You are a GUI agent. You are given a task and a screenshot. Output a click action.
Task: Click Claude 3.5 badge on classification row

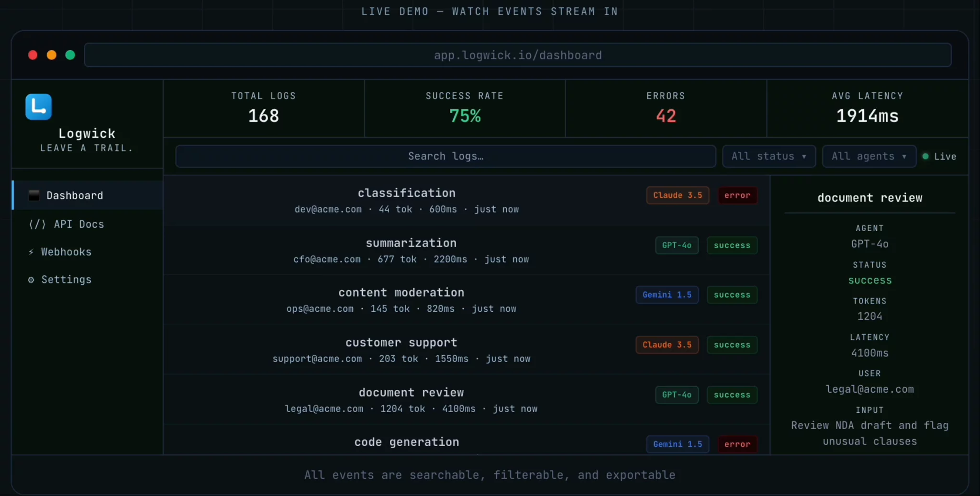(x=678, y=195)
